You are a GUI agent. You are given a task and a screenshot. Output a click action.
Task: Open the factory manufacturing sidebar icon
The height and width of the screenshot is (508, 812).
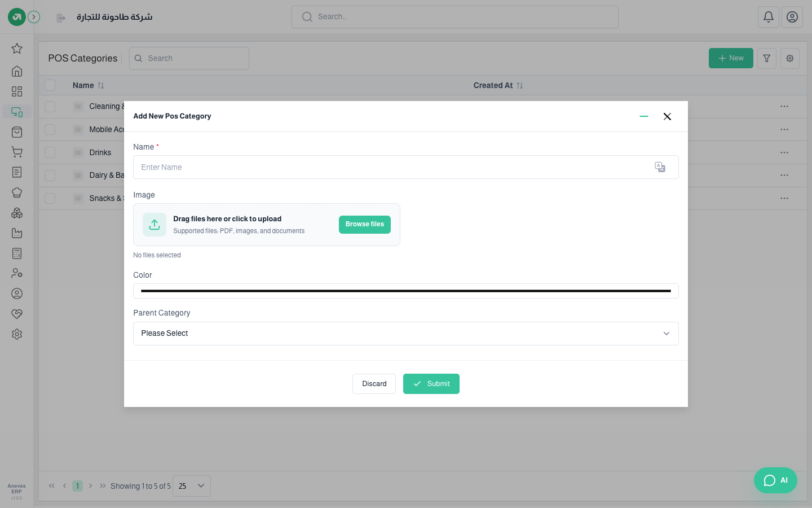tap(17, 233)
